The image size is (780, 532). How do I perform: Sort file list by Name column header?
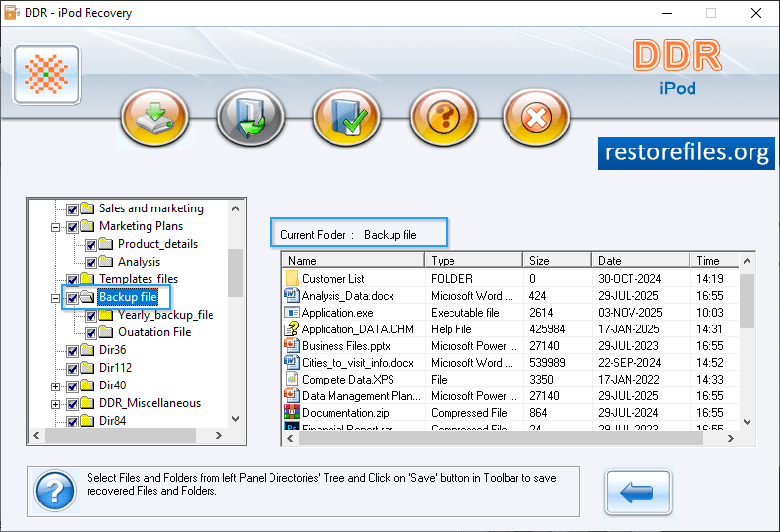pos(353,260)
